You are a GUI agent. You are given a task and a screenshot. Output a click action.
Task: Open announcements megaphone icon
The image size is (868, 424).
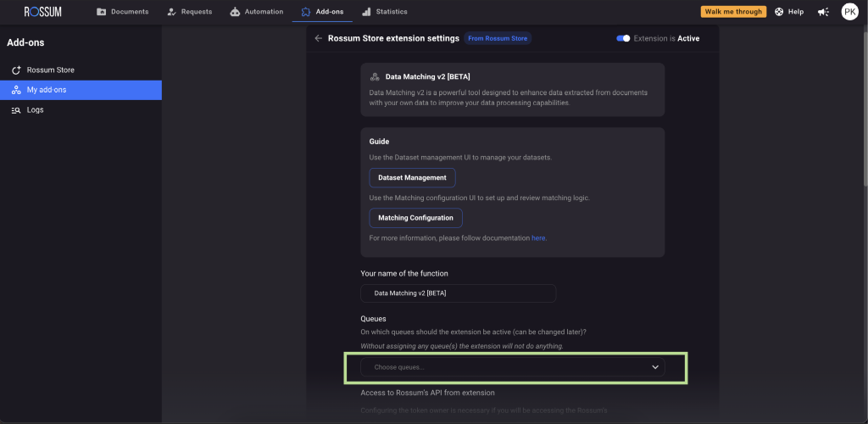[823, 12]
